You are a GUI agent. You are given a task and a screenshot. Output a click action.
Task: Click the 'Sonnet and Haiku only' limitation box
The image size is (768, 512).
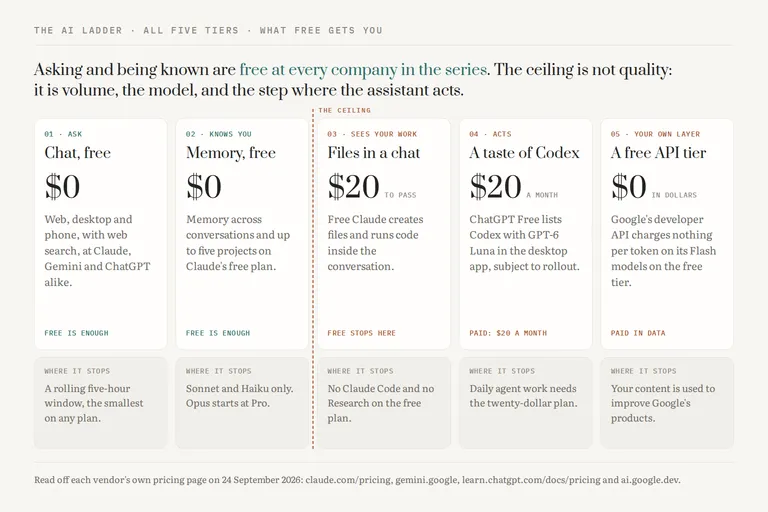(x=242, y=403)
